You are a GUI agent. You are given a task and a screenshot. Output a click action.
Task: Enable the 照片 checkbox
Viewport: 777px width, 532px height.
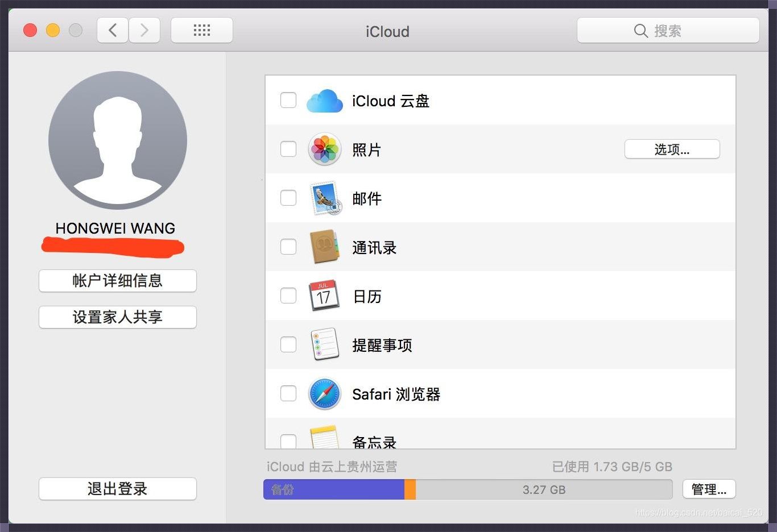pyautogui.click(x=288, y=149)
